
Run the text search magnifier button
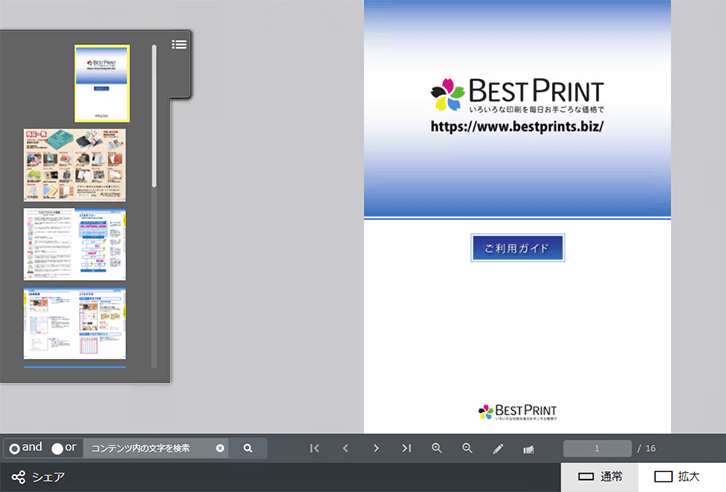tap(248, 448)
